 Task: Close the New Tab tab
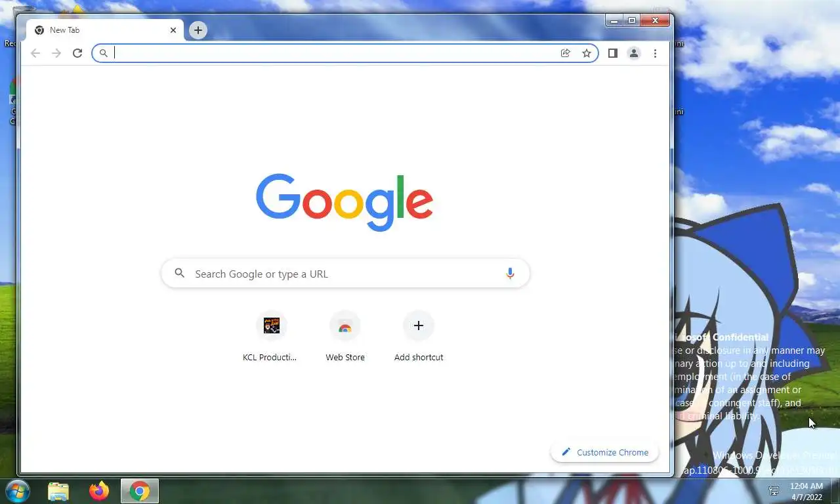click(173, 30)
